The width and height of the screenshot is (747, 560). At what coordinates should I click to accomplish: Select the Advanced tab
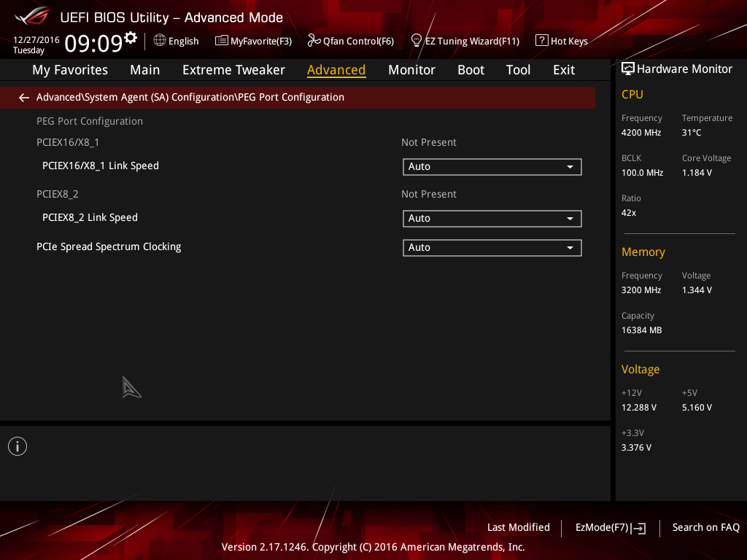pos(336,70)
